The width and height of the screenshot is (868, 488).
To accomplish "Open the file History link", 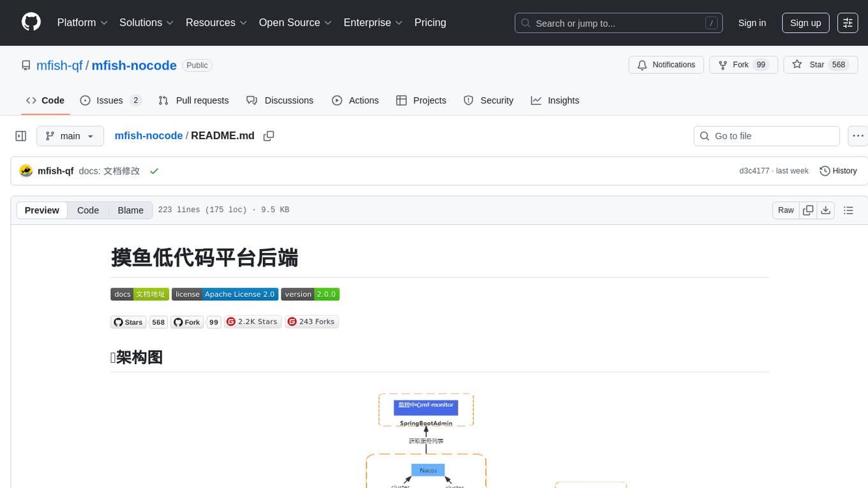I will tap(838, 171).
